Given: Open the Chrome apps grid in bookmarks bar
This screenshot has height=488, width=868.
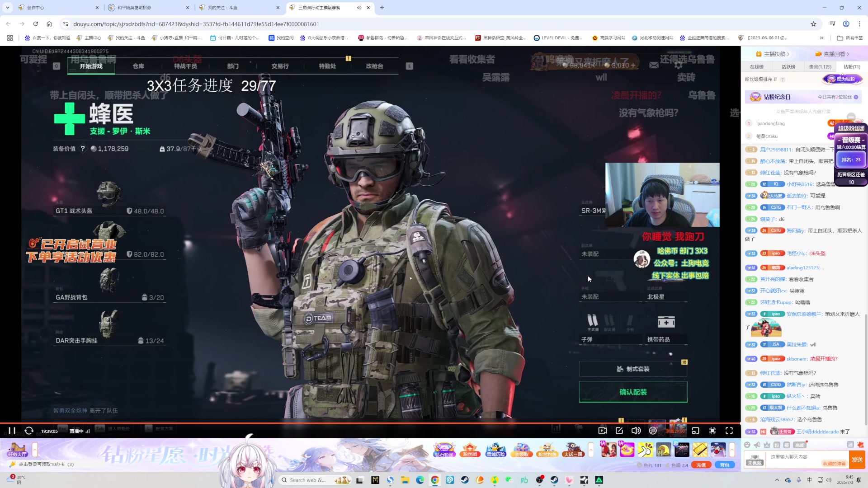Looking at the screenshot, I should 10,38.
